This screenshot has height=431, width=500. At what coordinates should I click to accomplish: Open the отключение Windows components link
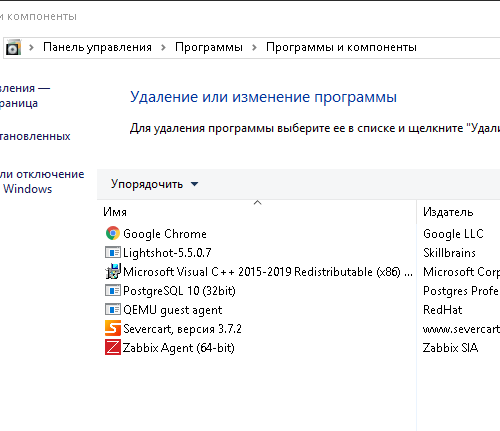(x=42, y=181)
